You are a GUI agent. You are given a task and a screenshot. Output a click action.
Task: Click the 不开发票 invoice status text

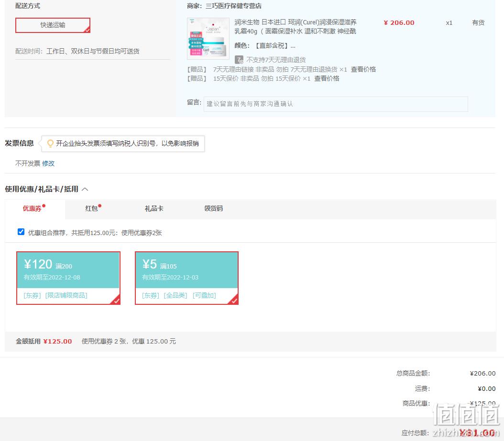tap(28, 163)
